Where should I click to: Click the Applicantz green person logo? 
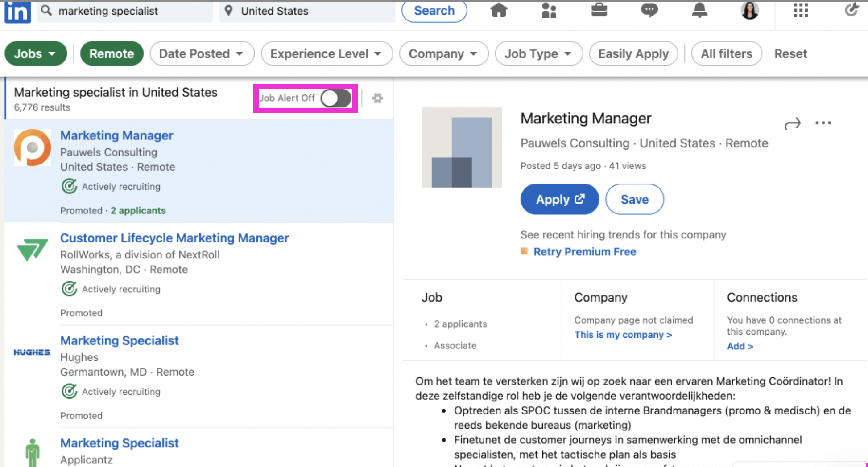tap(32, 453)
